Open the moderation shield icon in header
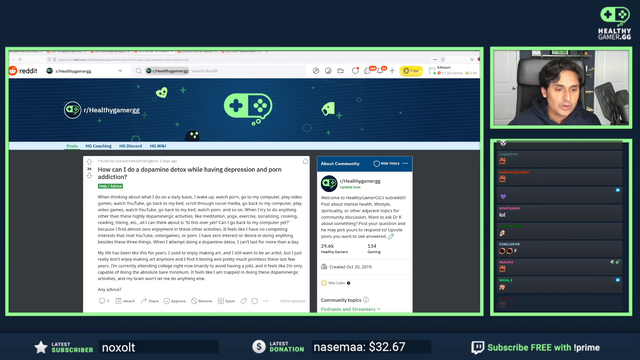Image resolution: width=640 pixels, height=360 pixels. [x=355, y=71]
